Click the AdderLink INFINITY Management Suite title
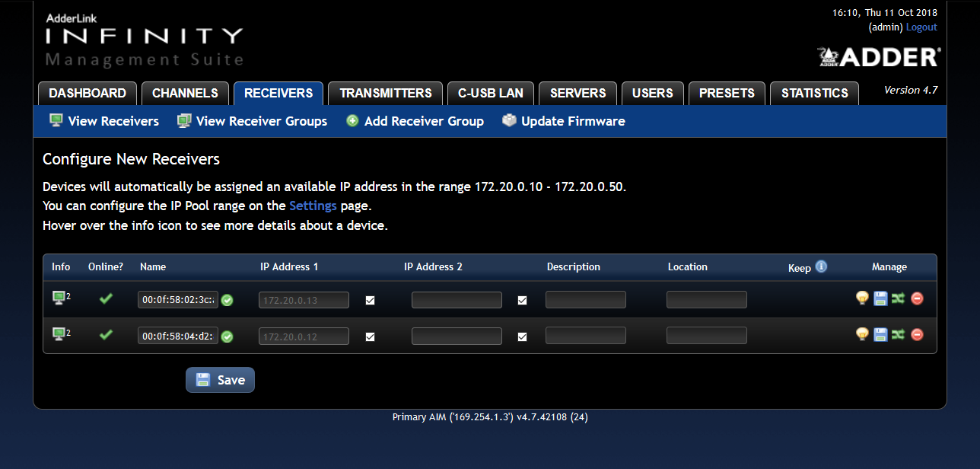The height and width of the screenshot is (469, 980). (145, 40)
